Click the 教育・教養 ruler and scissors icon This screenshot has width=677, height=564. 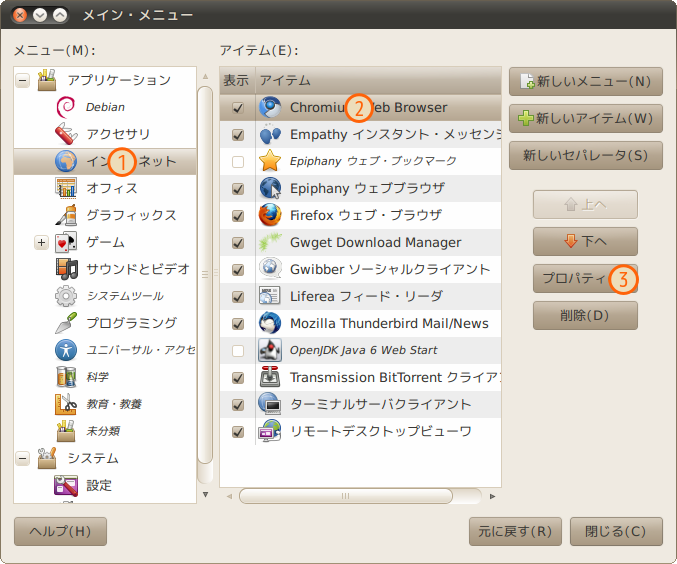[x=66, y=404]
